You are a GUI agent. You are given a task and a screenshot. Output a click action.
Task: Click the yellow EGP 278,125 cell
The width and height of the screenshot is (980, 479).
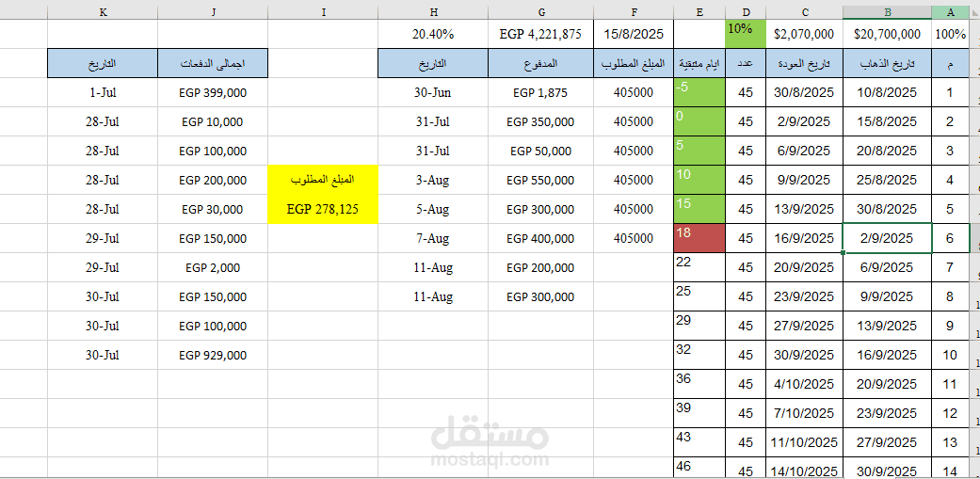pos(323,209)
